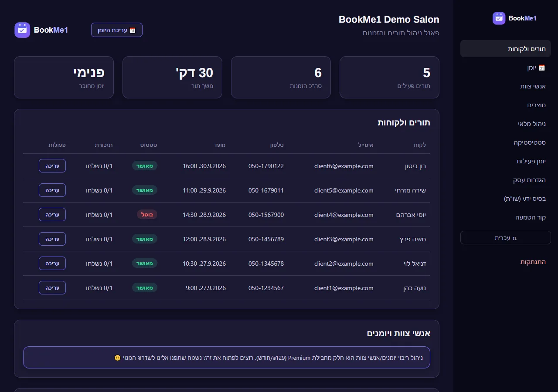The image size is (558, 392).
Task: Open the עברית language selector
Action: [506, 238]
